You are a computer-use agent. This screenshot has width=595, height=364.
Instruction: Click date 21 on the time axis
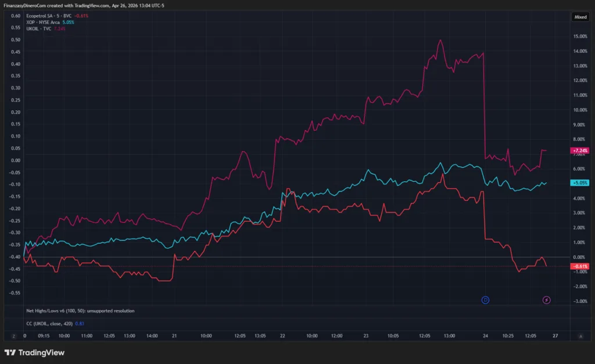point(175,336)
